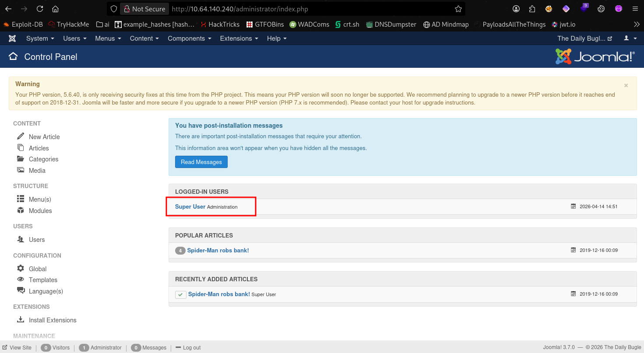Click the Global gear icon
Screen dimensions: 644x353
click(21, 269)
